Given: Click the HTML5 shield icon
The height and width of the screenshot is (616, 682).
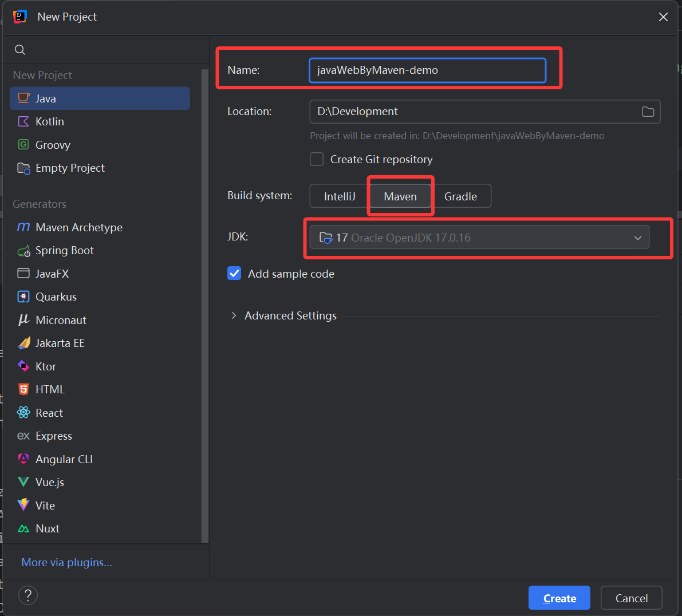Looking at the screenshot, I should tap(23, 389).
